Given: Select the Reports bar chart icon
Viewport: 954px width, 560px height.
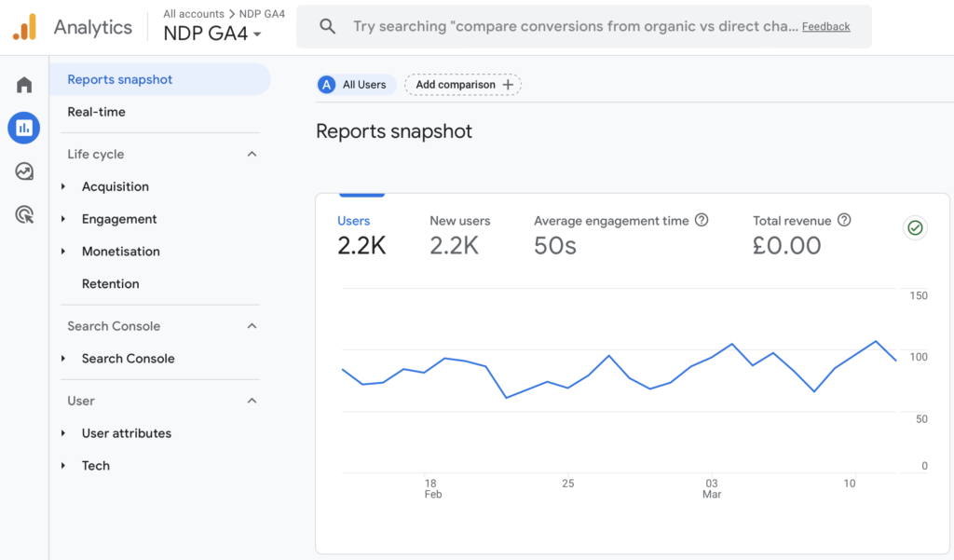Looking at the screenshot, I should click(23, 128).
